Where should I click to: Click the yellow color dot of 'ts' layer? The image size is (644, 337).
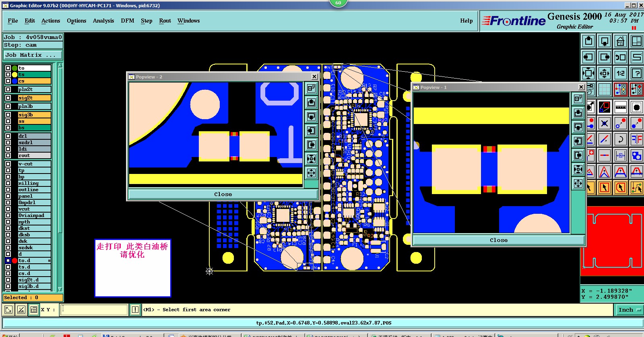(15, 74)
